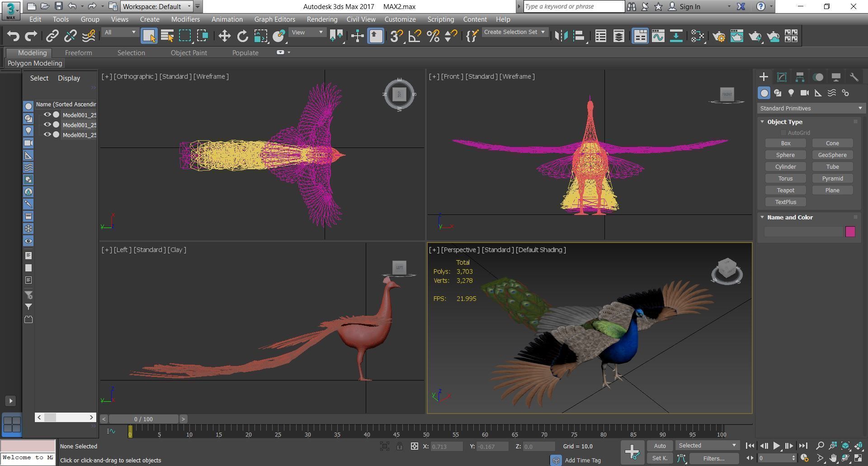
Task: Open the Rendering menu
Action: point(322,19)
